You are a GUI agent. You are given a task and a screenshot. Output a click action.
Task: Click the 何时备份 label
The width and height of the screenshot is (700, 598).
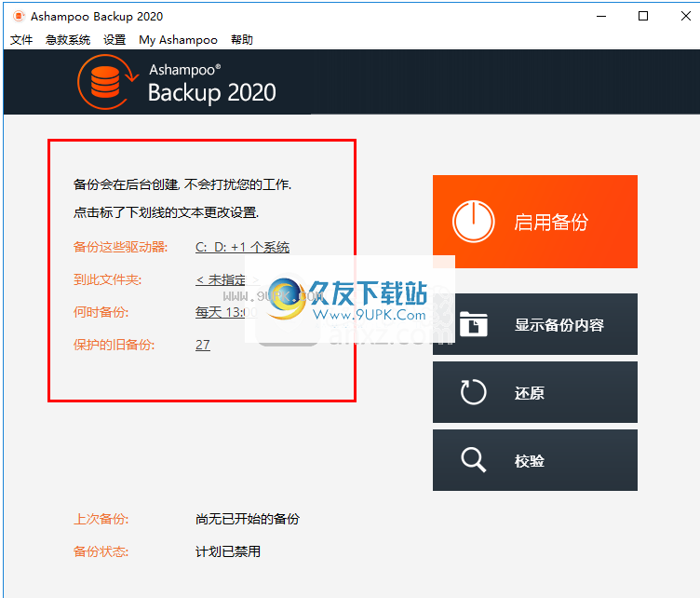click(x=101, y=312)
